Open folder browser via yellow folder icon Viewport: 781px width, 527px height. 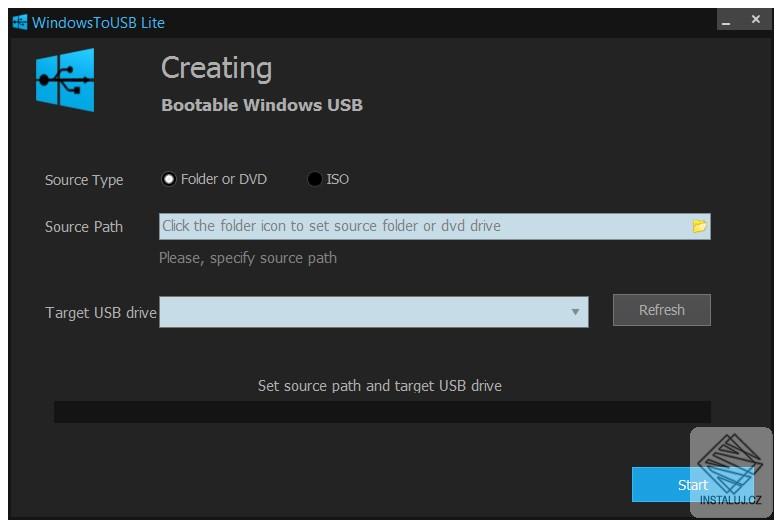699,226
